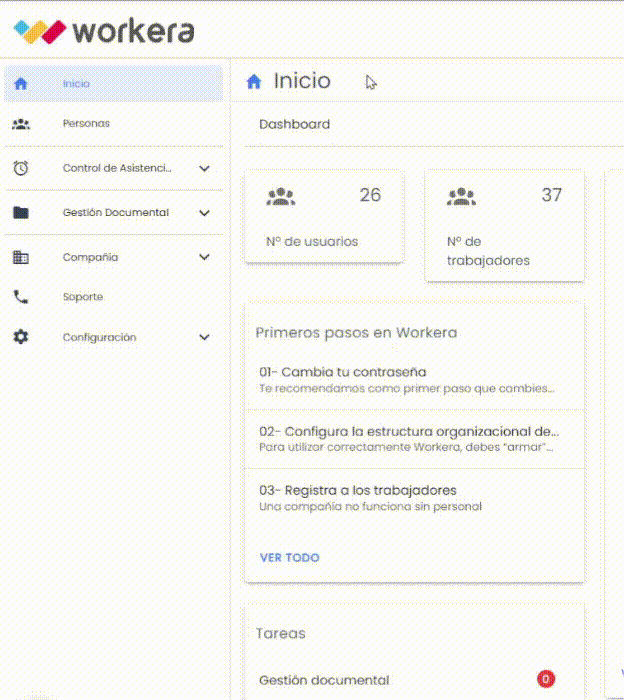
Task: Select Soporte in the sidebar
Action: click(82, 297)
